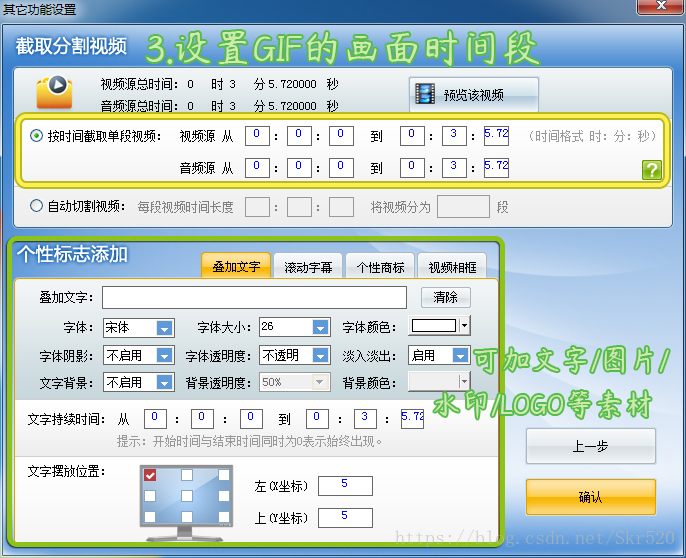Click the video source start hour field
Viewport: 686px width, 558px height.
pyautogui.click(x=257, y=136)
